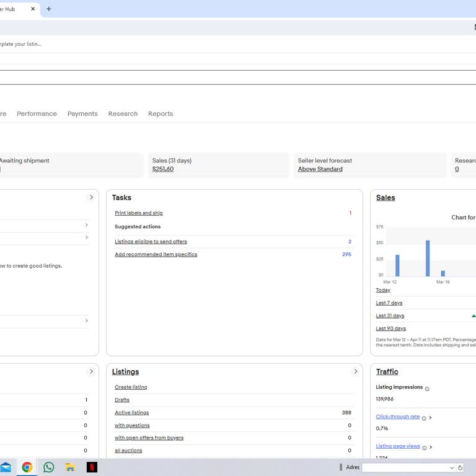Screen dimensions: 476x476
Task: Click the Chrome icon in the taskbar
Action: click(27, 467)
